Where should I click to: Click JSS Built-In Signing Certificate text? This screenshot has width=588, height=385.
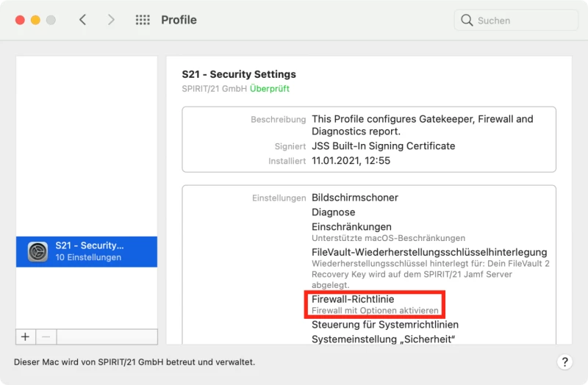click(383, 145)
